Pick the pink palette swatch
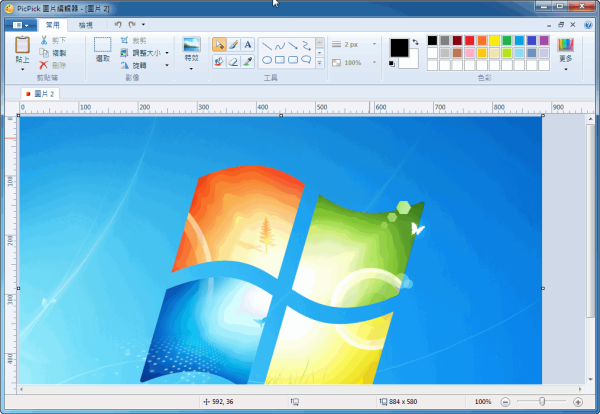 (470, 53)
